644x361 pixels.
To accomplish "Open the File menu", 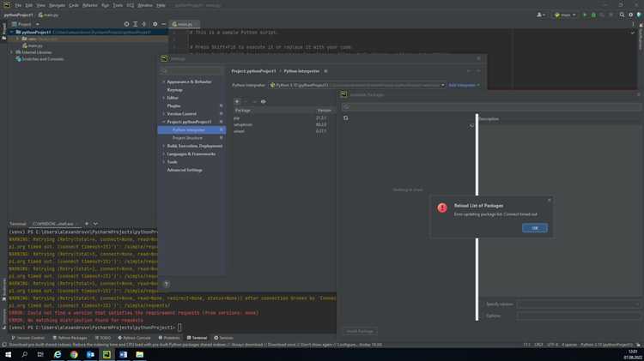I will [x=18, y=5].
